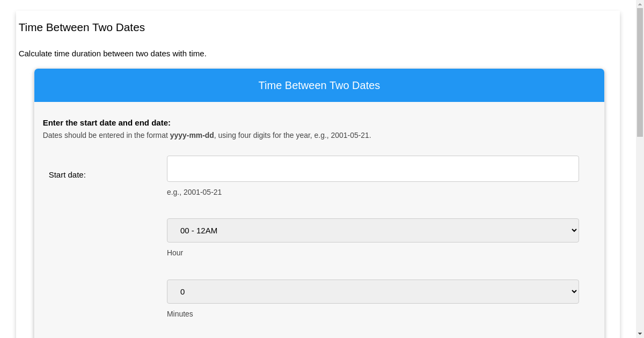Click the Minutes label under the dropdown
Screen dimensions: 644x338
(180, 314)
